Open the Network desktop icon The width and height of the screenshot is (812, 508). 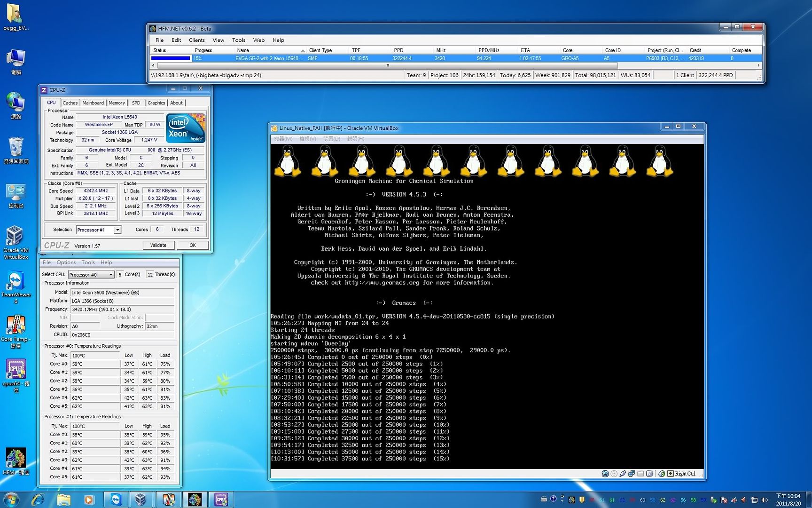coord(16,105)
